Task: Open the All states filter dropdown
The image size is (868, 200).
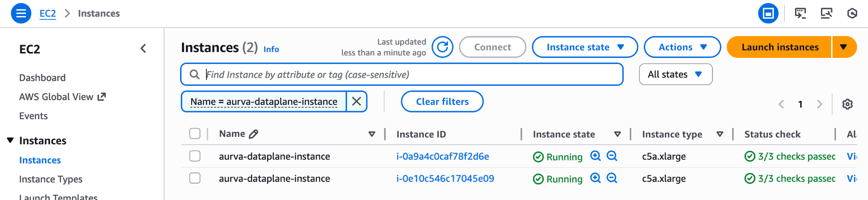Action: (x=675, y=74)
